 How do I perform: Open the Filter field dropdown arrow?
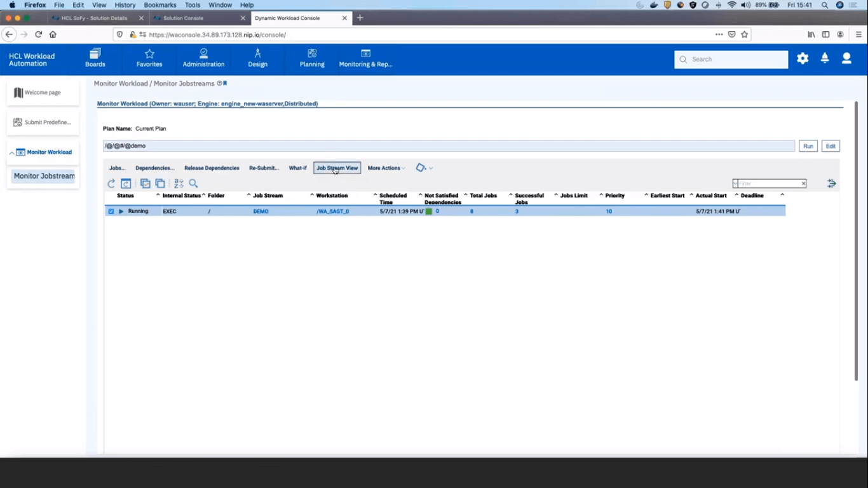point(736,184)
